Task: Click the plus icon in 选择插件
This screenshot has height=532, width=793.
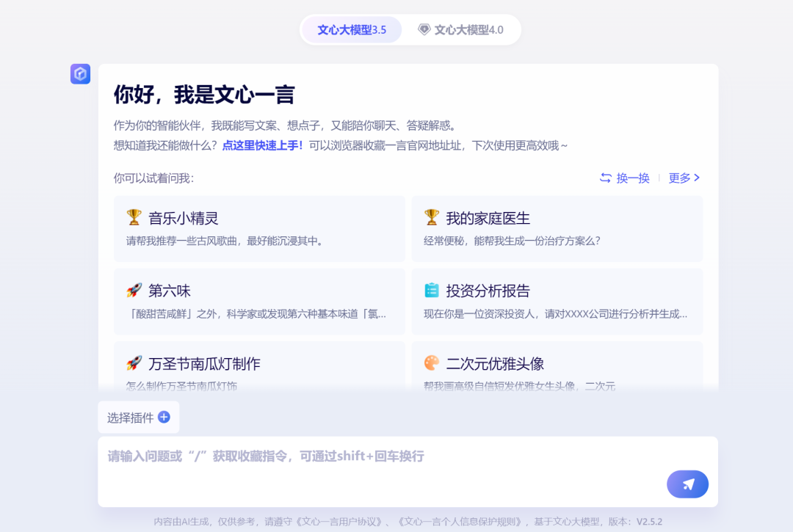Action: [x=164, y=417]
